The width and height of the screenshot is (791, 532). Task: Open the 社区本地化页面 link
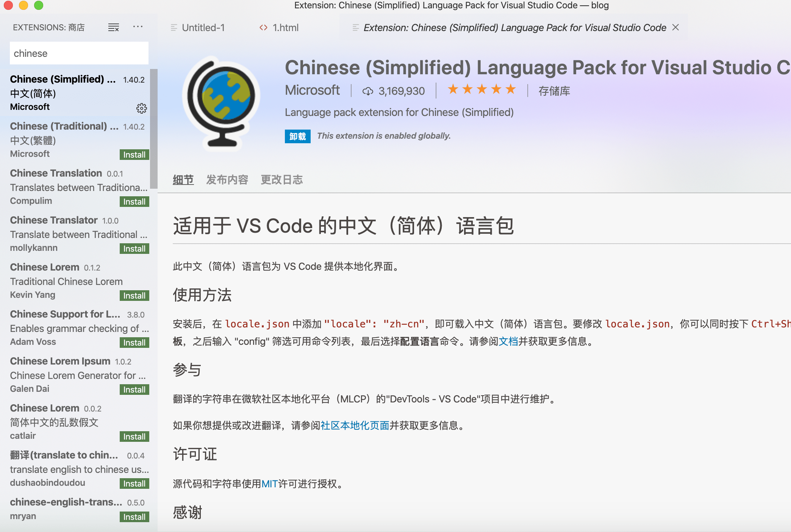(355, 426)
